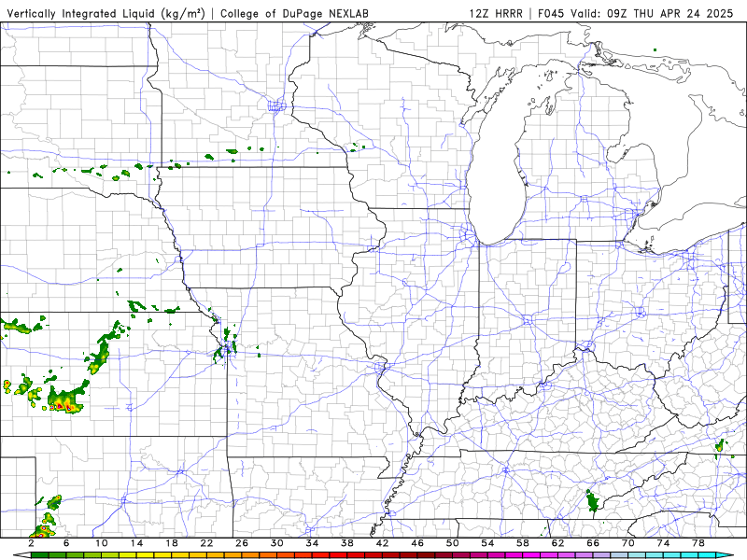Click legend value 26
Image resolution: width=747 pixels, height=560 pixels.
point(242,543)
